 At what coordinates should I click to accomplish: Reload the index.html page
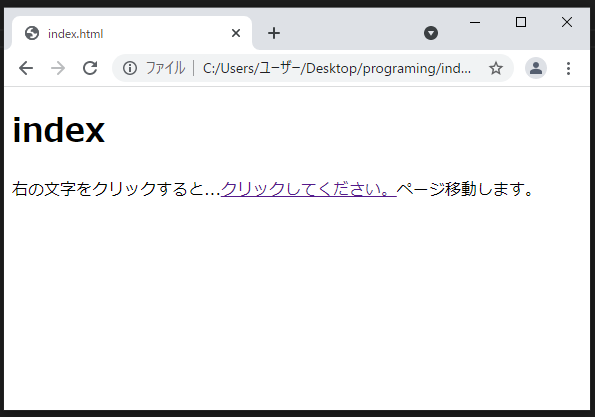click(x=90, y=68)
